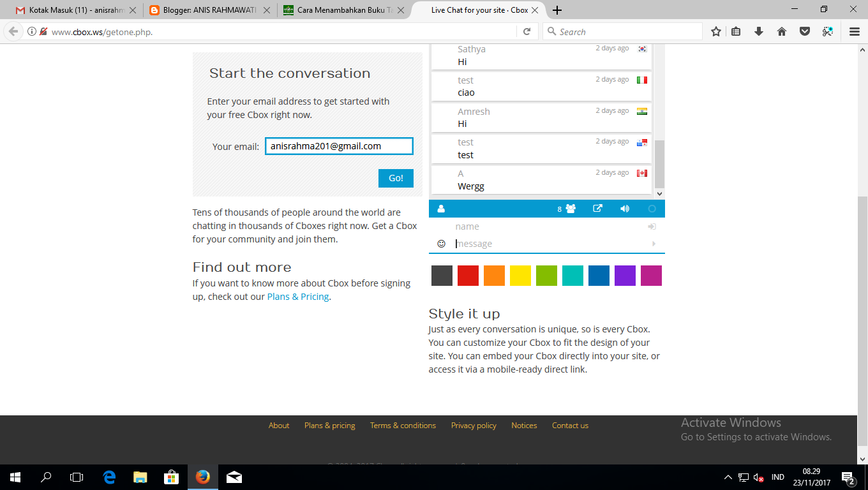The width and height of the screenshot is (868, 490).
Task: Click the user profile icon on Cbox toolbar
Action: (x=441, y=209)
